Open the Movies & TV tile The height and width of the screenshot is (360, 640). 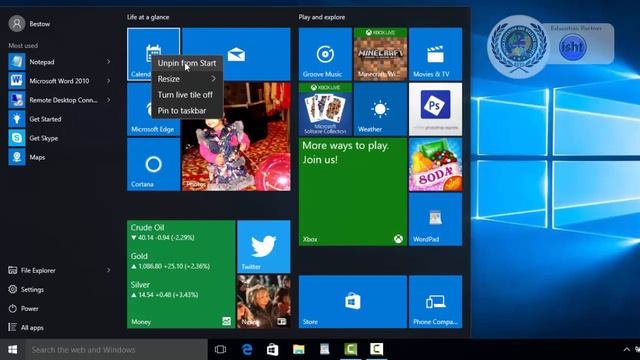coord(436,54)
